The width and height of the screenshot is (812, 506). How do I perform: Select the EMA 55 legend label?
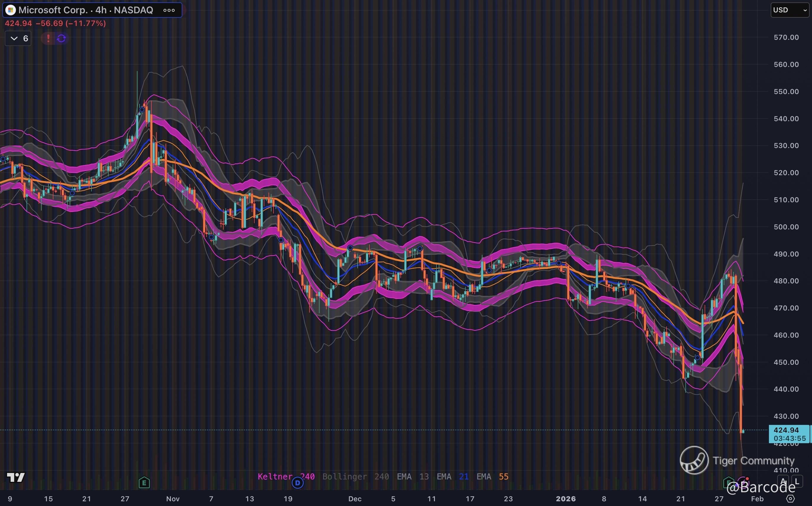click(492, 476)
